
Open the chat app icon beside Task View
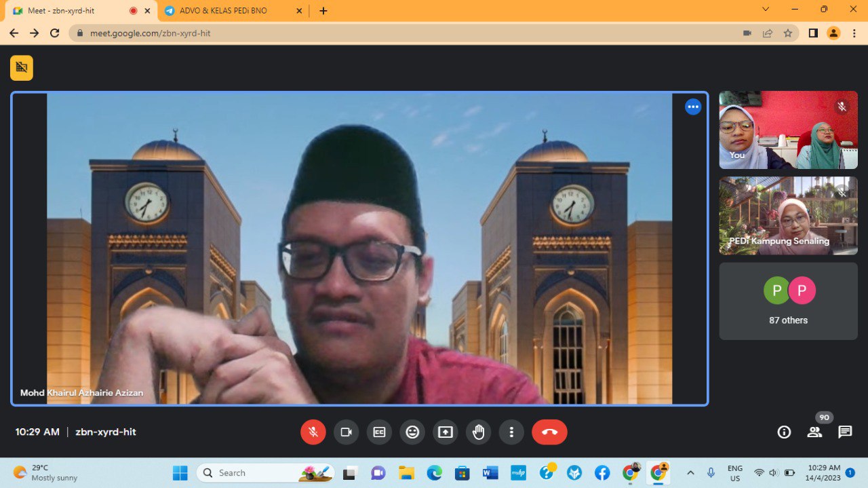coord(378,473)
